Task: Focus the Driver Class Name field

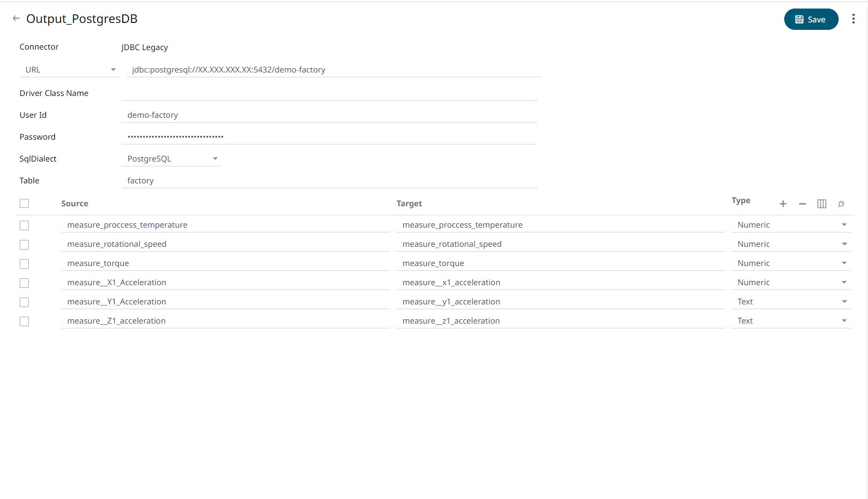Action: point(329,93)
